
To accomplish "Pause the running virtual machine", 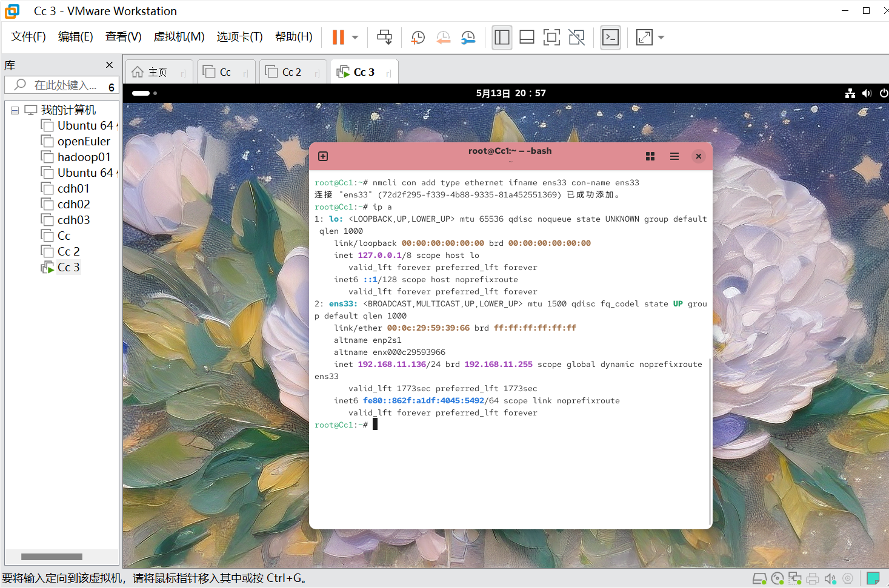I will coord(338,38).
